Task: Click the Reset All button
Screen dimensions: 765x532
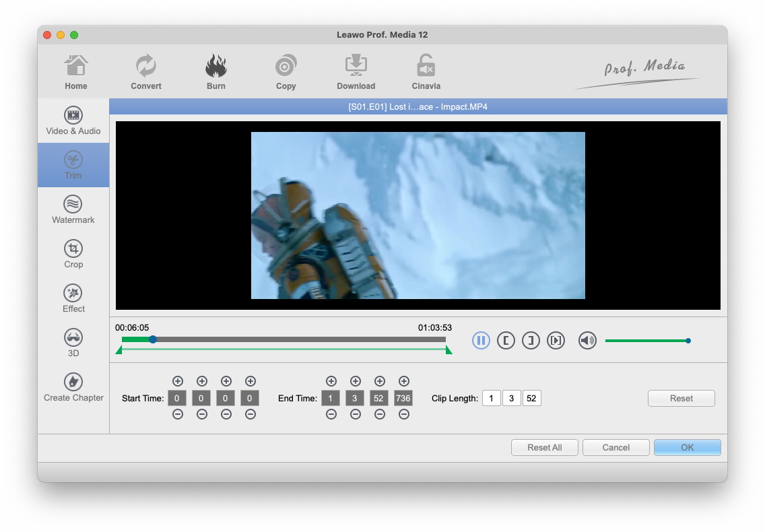Action: point(544,447)
